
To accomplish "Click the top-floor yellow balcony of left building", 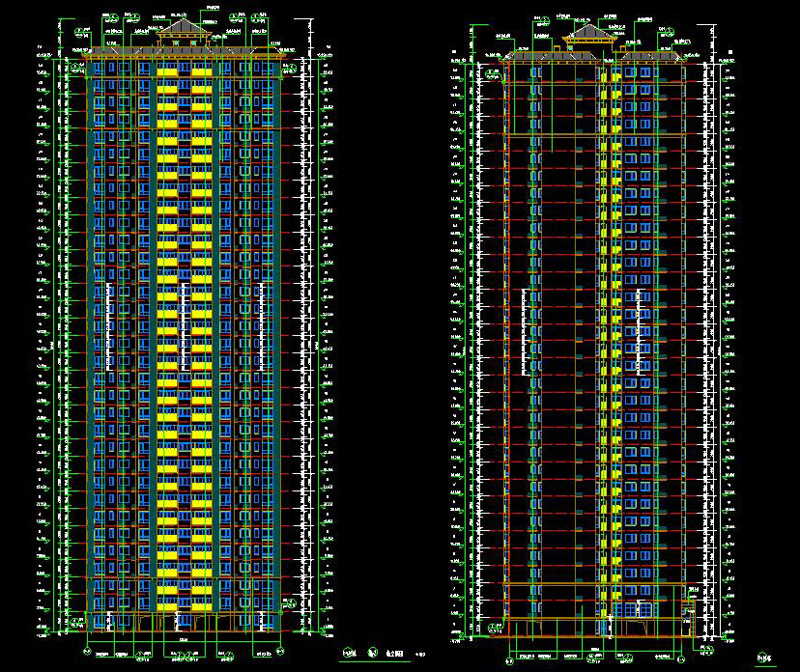I will [167, 73].
